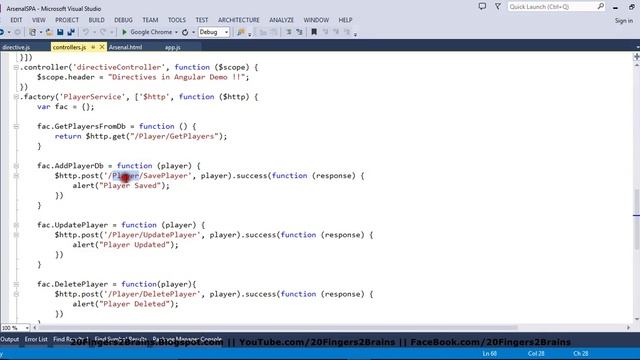Collapse the fac.AddPlayerDb function block
Image resolution: width=640 pixels, height=360 pixels.
(x=16, y=166)
